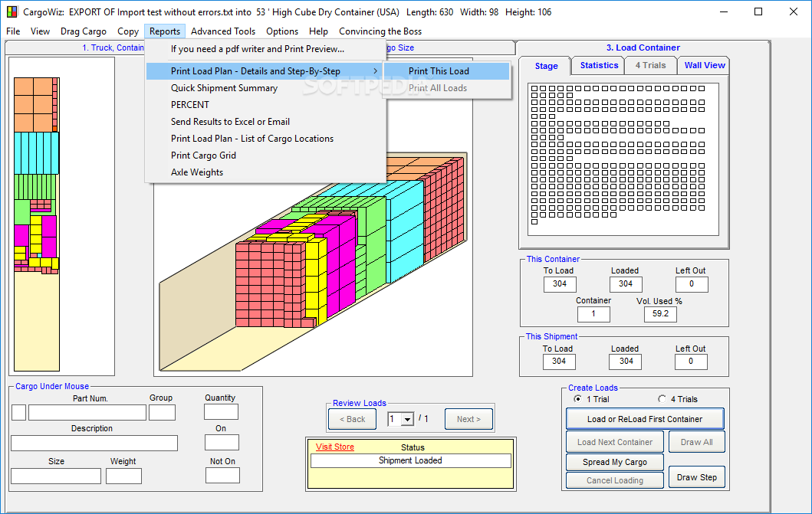812x514 pixels.
Task: Click This Container Loaded field
Action: click(626, 284)
